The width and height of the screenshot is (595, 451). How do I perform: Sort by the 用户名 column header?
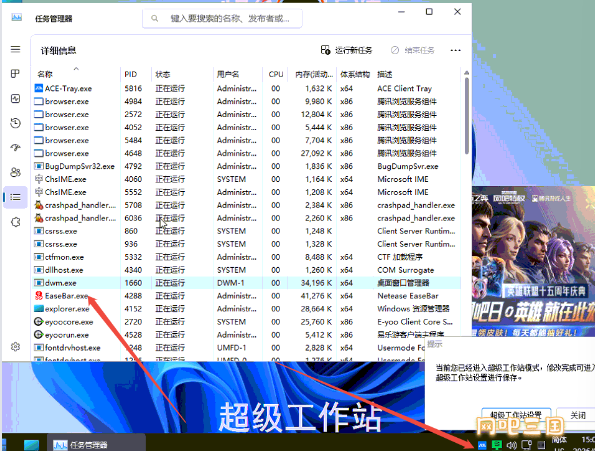(x=238, y=74)
